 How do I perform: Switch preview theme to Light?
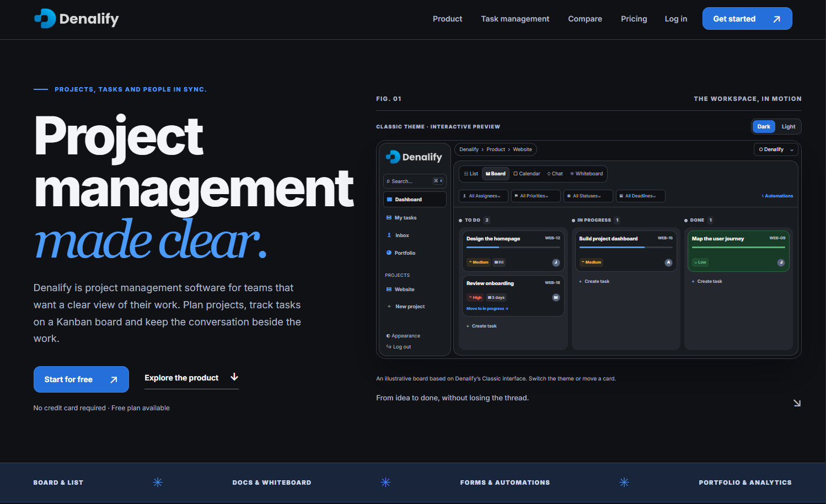789,127
